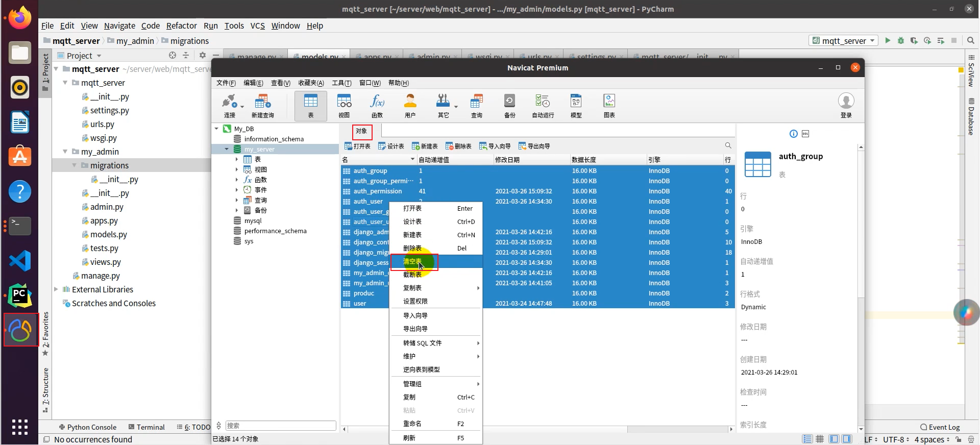Click the 用户 users toolbar icon
Viewport: 980px width, 445px height.
(410, 106)
